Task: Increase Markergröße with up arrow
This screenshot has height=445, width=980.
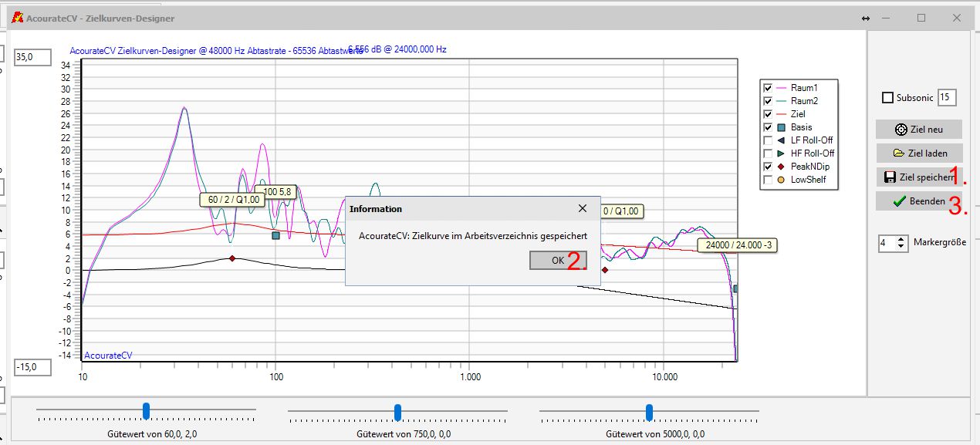Action: click(901, 240)
